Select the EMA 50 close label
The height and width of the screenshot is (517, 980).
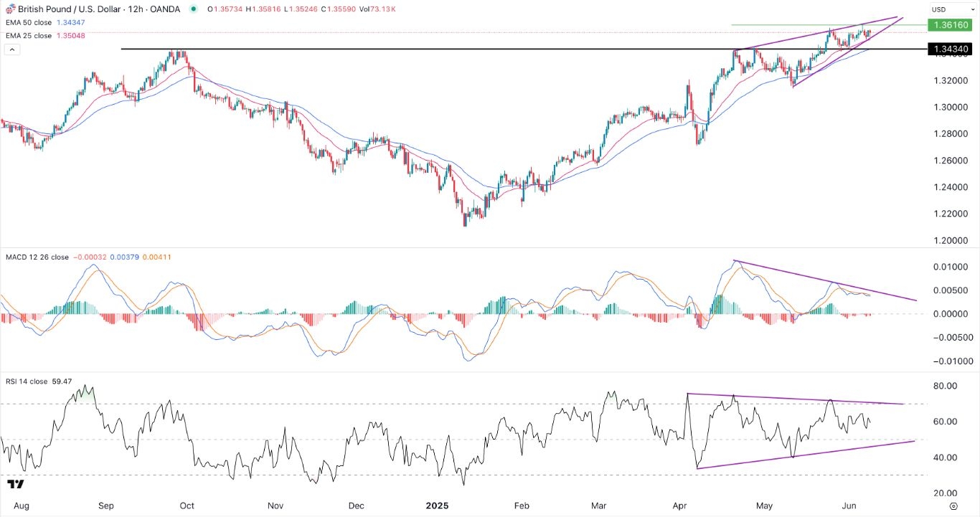pyautogui.click(x=29, y=22)
